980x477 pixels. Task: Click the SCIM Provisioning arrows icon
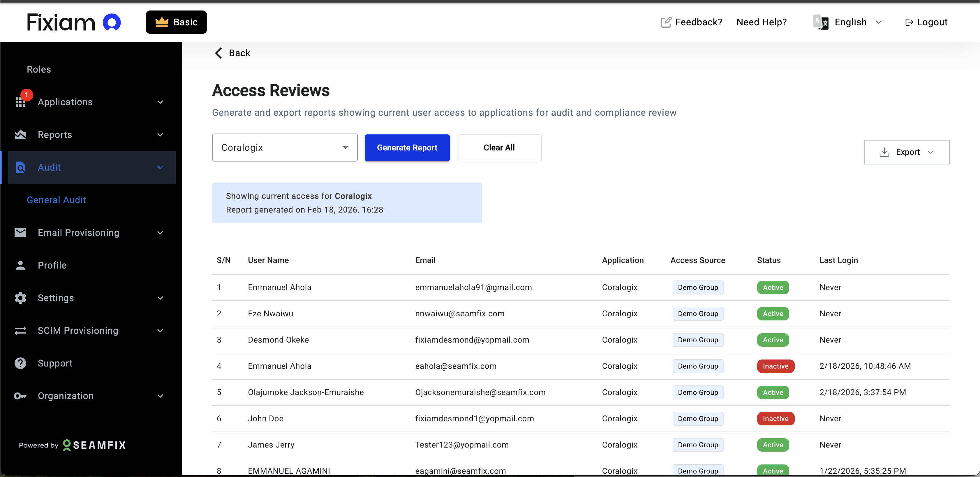point(20,331)
